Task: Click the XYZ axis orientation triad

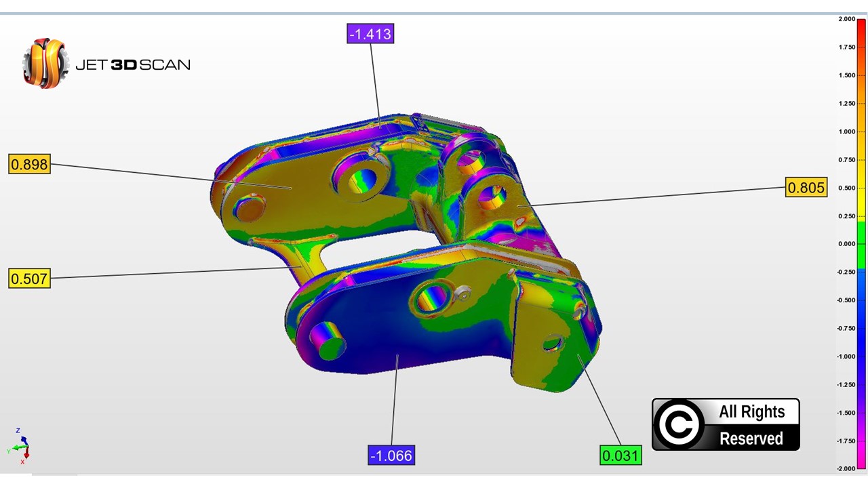Action: 22,446
